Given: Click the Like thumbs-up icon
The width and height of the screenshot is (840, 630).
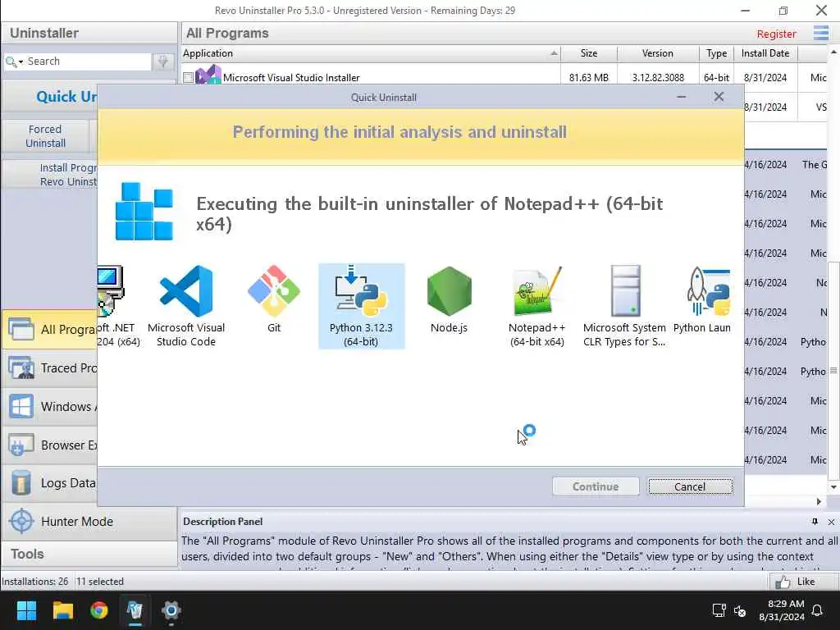Looking at the screenshot, I should point(782,582).
